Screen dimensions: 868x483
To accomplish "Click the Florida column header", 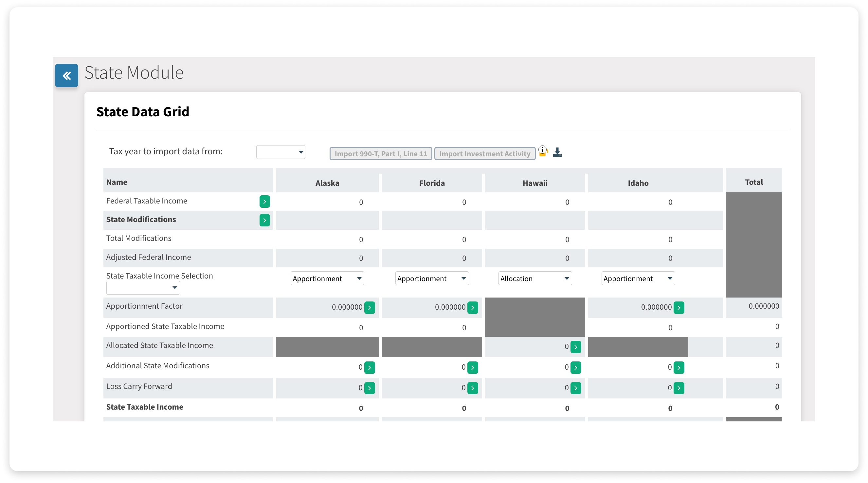I will coord(432,183).
